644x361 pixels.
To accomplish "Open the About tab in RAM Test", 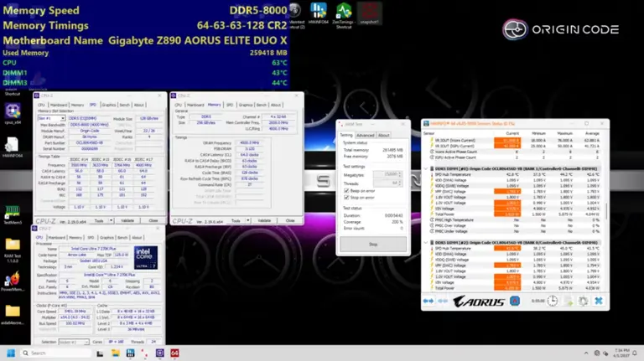I will point(383,135).
